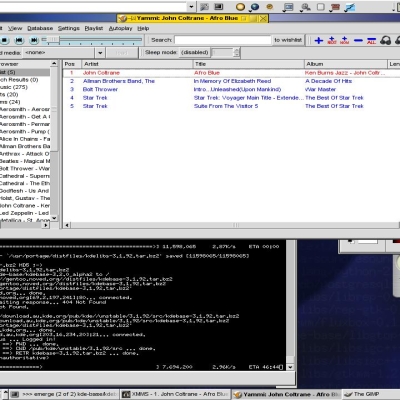Switch to Yammi entry in taskbar
The image size is (400, 400).
click(287, 394)
